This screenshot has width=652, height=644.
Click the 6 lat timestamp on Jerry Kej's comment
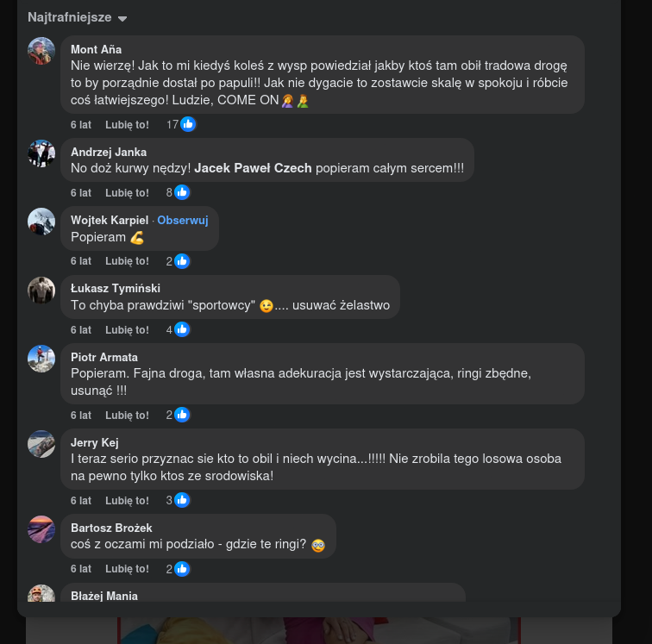coord(81,501)
